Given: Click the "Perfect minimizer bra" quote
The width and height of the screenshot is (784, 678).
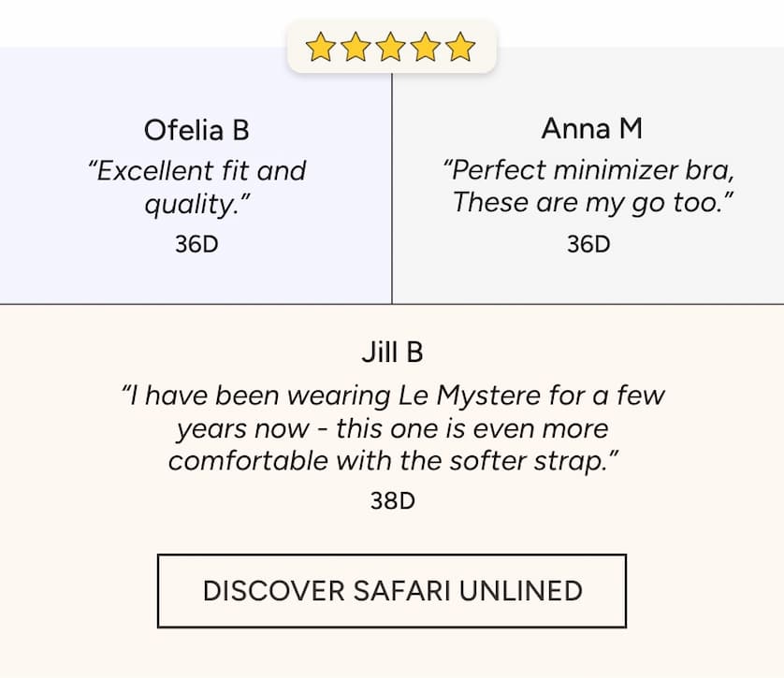Looking at the screenshot, I should [588, 186].
